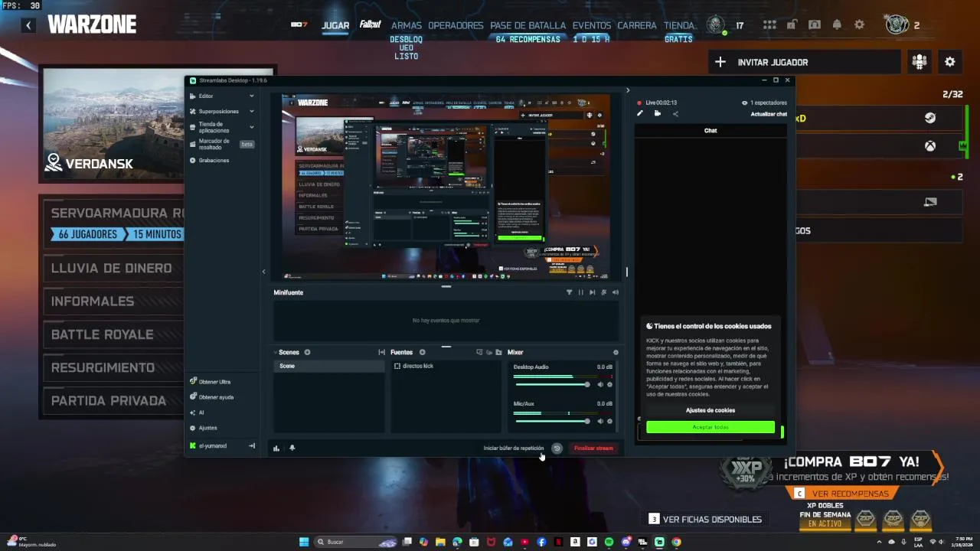Click green Aceptar todas button
This screenshot has width=980, height=551.
pyautogui.click(x=710, y=427)
